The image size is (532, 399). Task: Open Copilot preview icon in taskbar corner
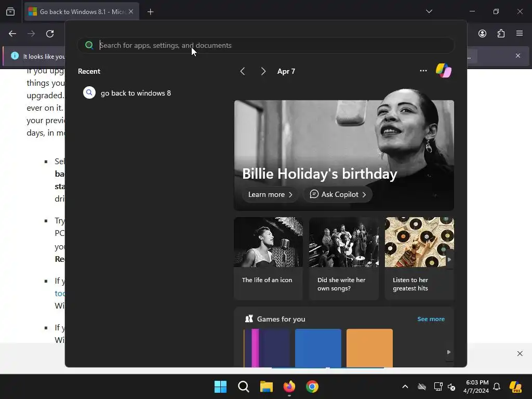point(515,387)
